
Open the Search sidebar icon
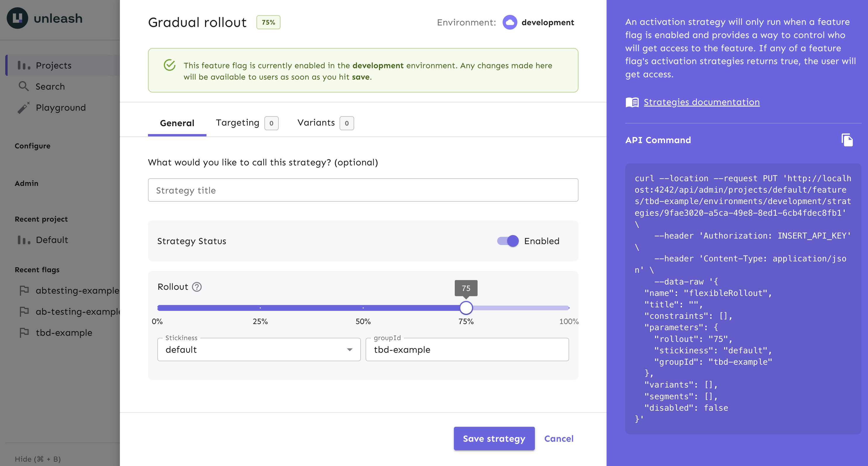coord(24,86)
